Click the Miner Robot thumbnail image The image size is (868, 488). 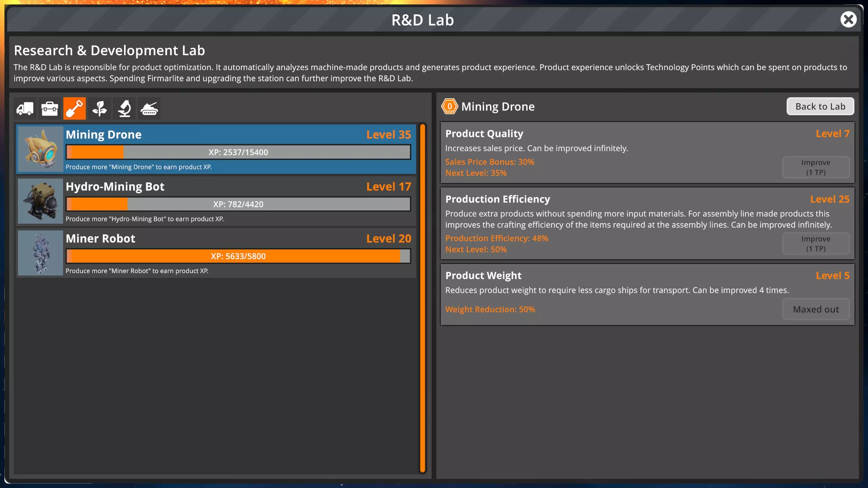click(40, 253)
